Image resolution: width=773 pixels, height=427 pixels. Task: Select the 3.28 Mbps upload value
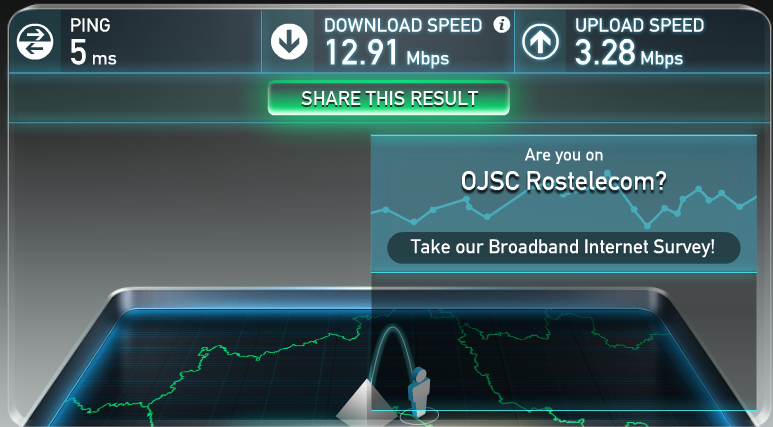tap(629, 53)
